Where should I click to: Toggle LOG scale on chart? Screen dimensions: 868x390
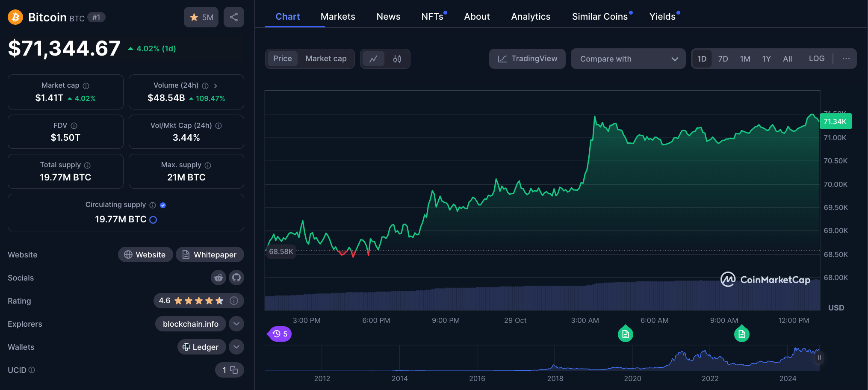pyautogui.click(x=817, y=59)
